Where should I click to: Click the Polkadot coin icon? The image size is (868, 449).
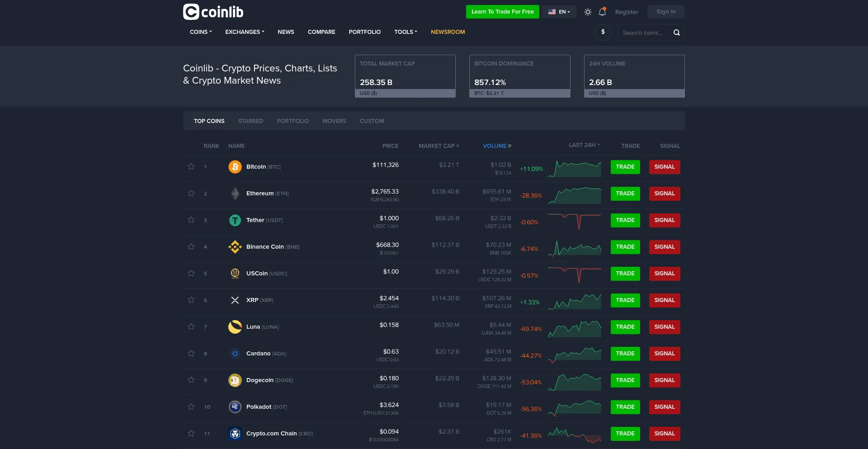point(235,407)
